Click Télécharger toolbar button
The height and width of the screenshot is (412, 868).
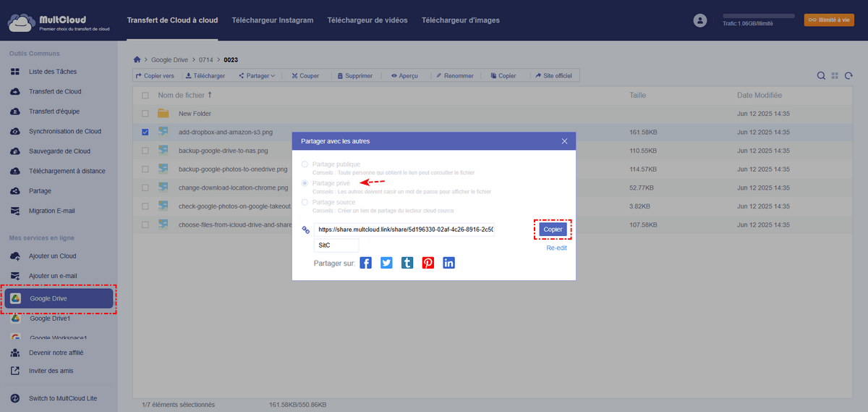coord(205,75)
